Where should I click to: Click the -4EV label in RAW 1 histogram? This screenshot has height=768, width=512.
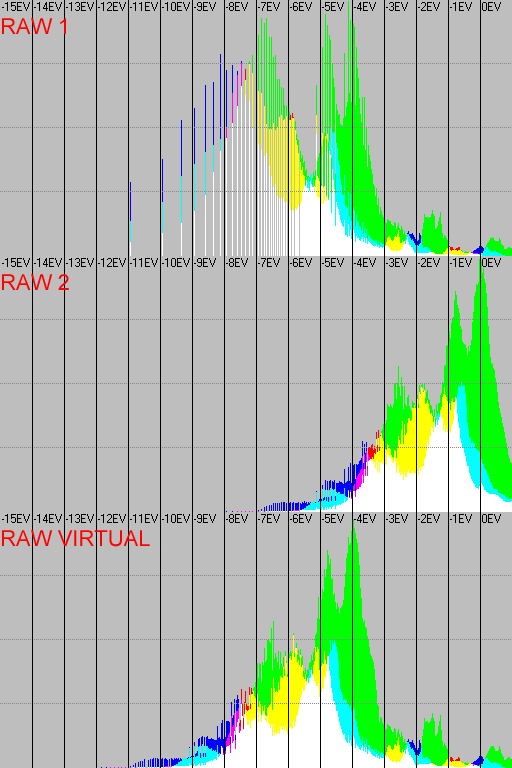click(x=365, y=7)
